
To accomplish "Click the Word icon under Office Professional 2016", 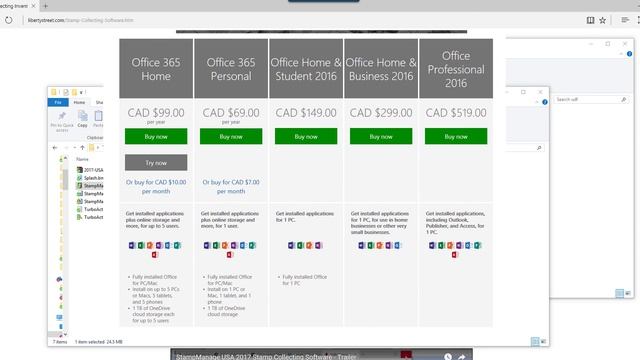I will [x=432, y=245].
